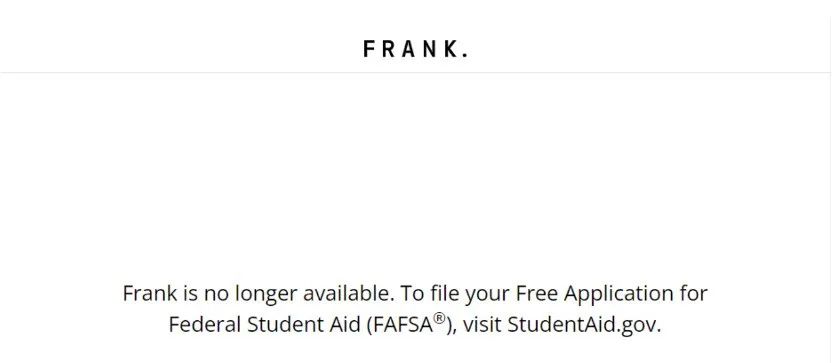Click the period dot in FRANK. logo
The height and width of the screenshot is (363, 832).
[x=465, y=55]
